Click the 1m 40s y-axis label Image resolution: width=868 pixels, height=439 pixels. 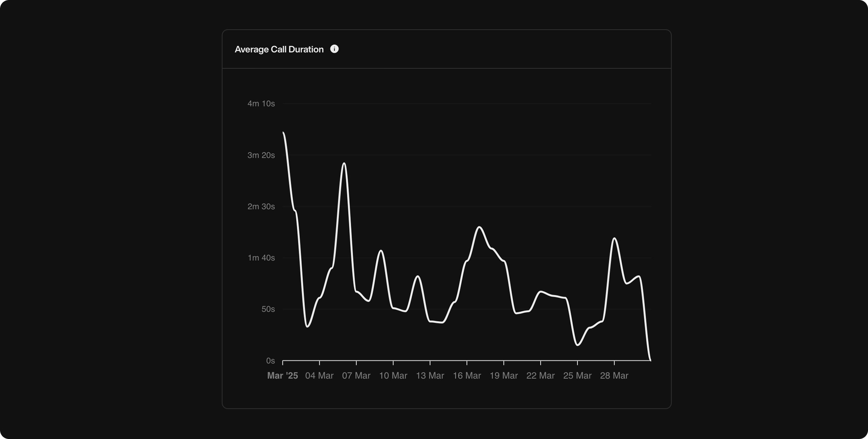261,258
